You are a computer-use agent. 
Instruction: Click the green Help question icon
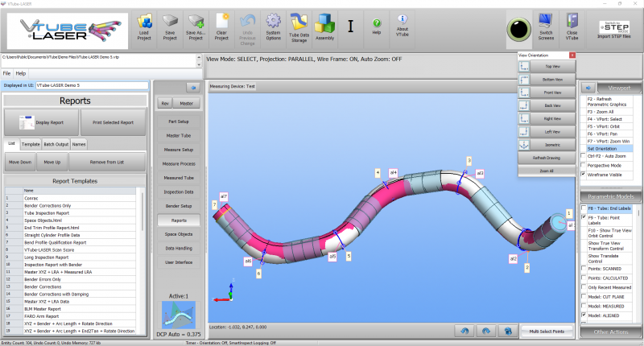[377, 23]
